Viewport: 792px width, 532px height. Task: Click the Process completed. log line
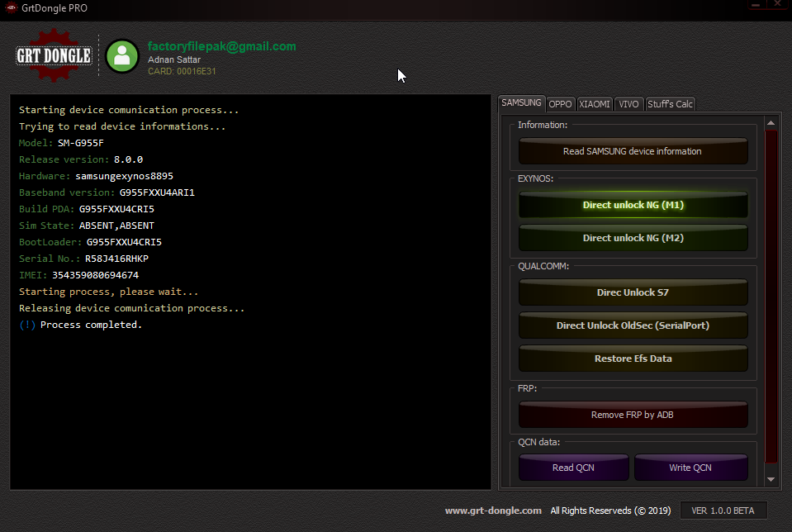pos(81,325)
